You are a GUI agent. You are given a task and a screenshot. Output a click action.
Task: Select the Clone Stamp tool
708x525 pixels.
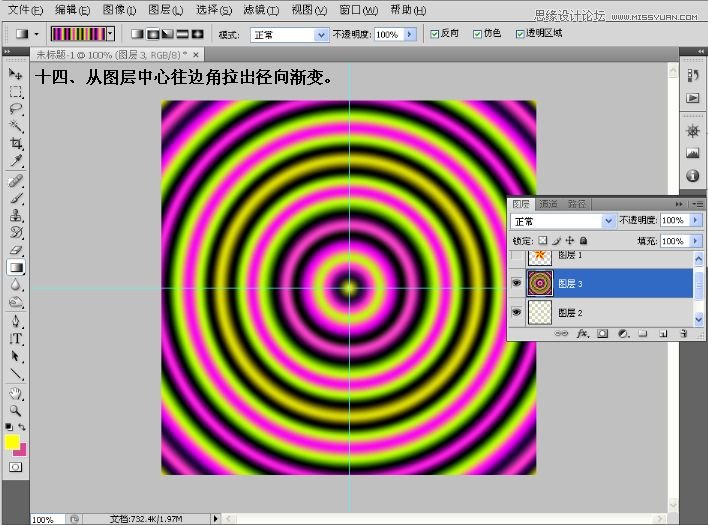pos(15,215)
